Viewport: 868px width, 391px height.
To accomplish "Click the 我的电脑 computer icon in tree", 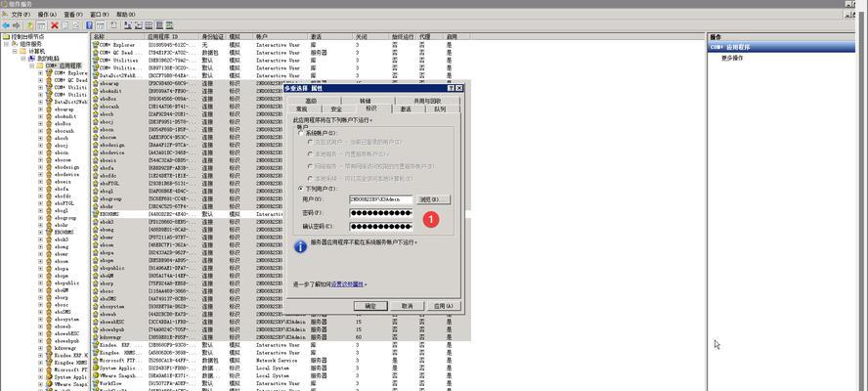I will click(31, 58).
